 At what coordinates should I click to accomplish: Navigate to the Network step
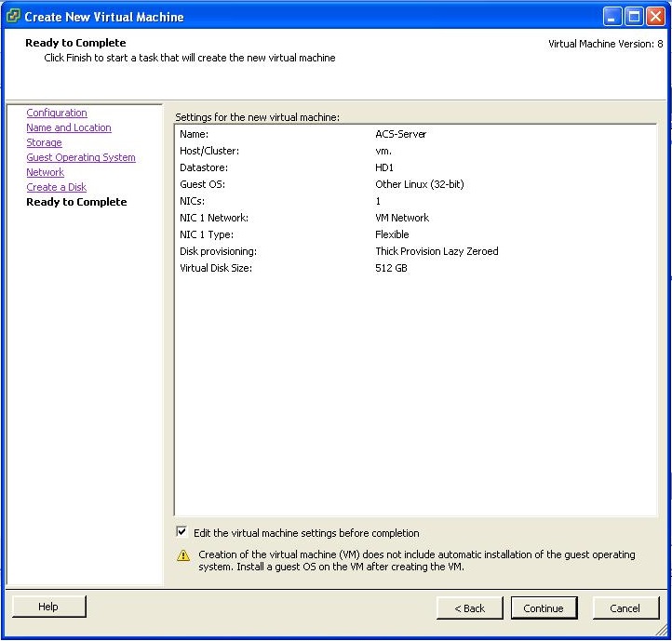(x=45, y=172)
